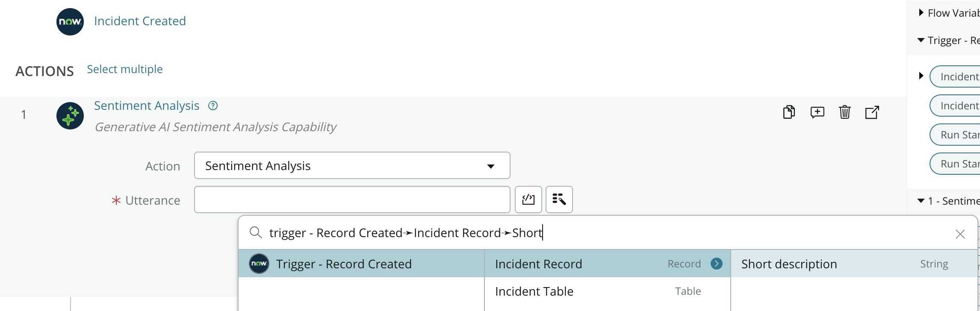Open the data pill picker for Utterance
This screenshot has height=311, width=980.
point(559,200)
